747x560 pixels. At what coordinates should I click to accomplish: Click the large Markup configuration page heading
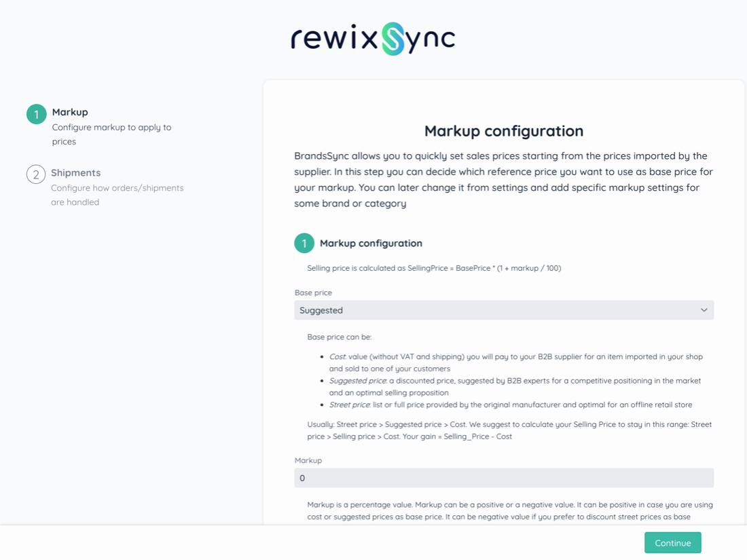click(503, 131)
